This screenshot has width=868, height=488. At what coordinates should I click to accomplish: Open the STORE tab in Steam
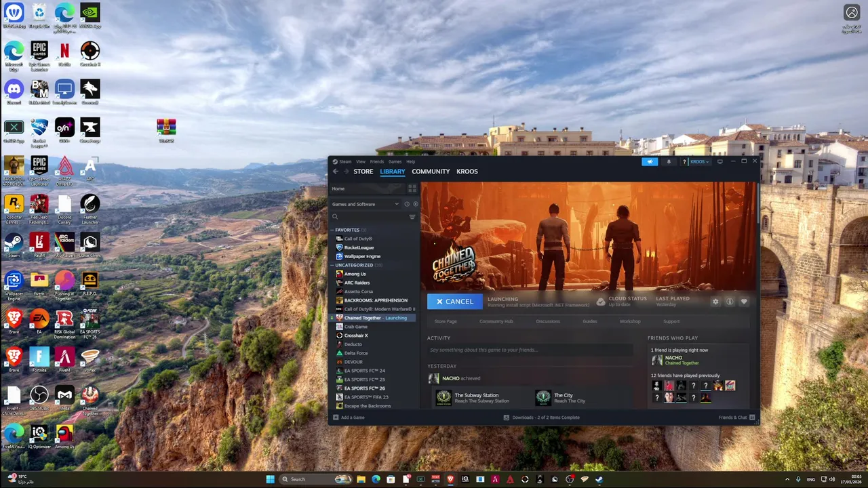click(363, 171)
